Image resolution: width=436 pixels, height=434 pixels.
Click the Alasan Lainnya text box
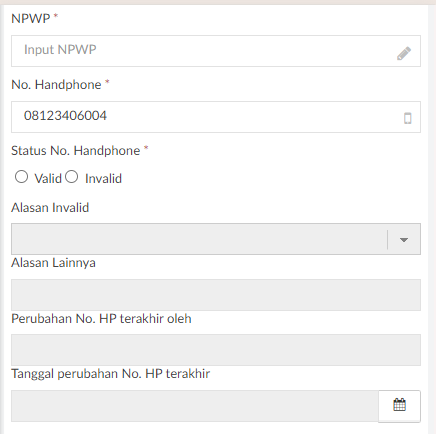pos(216,295)
